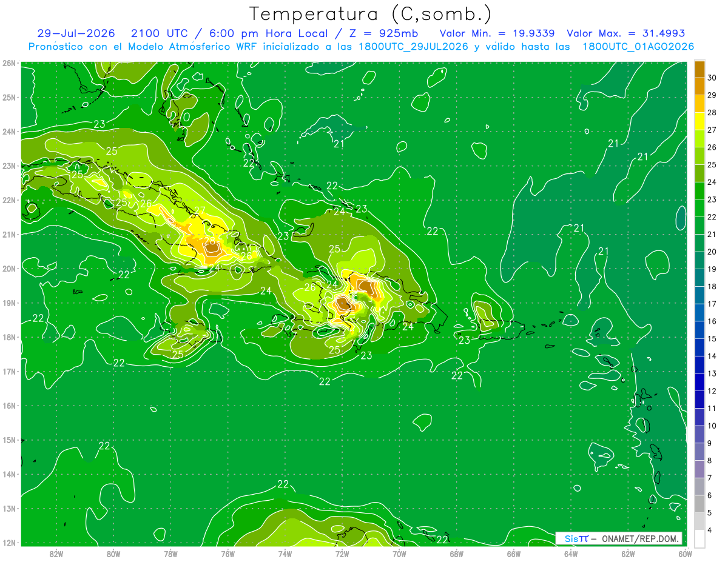The width and height of the screenshot is (728, 562).
Task: Click legend scale value '20'
Action: pos(712,252)
